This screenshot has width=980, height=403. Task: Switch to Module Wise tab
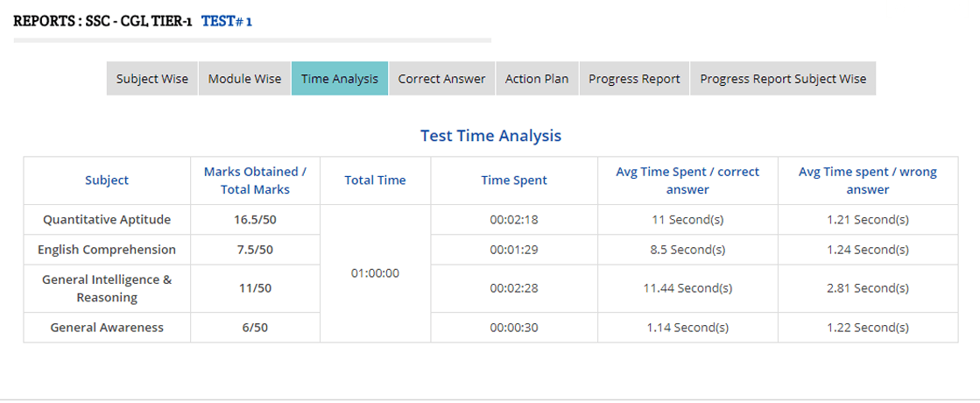click(x=244, y=79)
